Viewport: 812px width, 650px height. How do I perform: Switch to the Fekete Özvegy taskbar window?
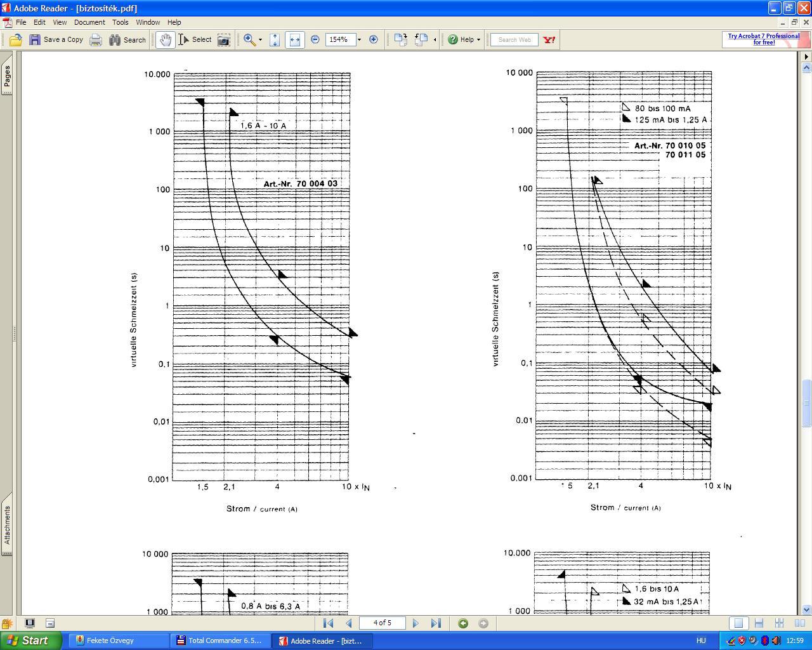pos(120,640)
